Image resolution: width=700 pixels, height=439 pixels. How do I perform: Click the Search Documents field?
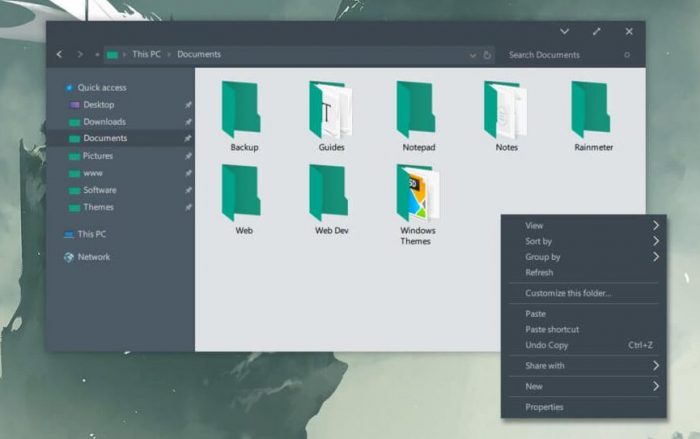coord(569,55)
